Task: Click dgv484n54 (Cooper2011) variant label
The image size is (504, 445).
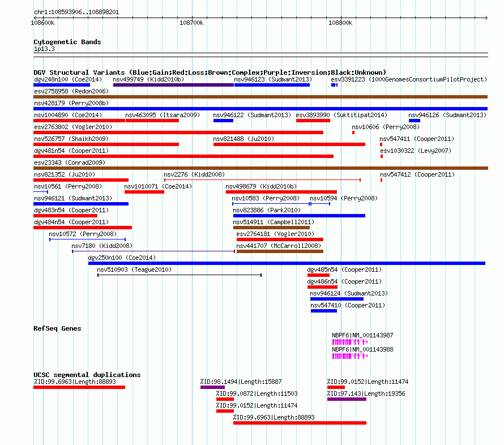Action: click(x=71, y=222)
